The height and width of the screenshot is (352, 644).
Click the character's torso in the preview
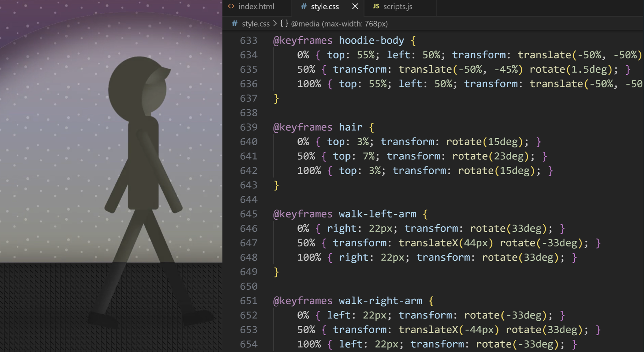click(x=143, y=163)
